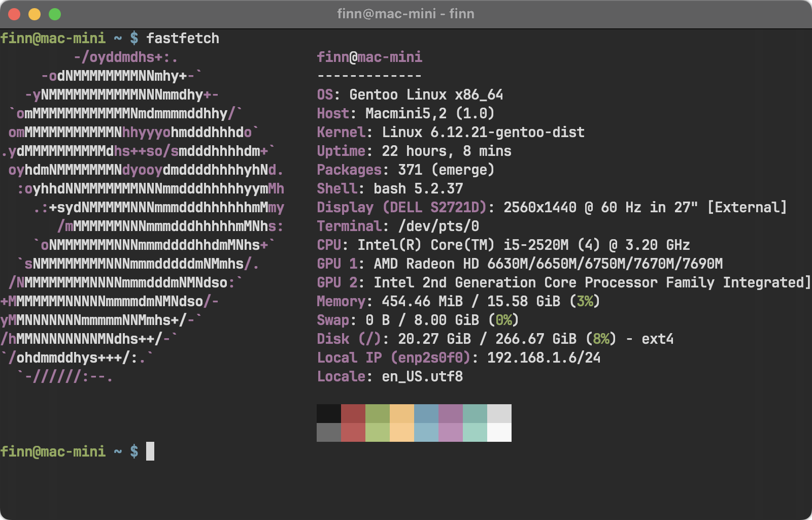Click the window title 'finn@mac-mini - finn'
Screen dimensions: 812x520
pos(405,14)
